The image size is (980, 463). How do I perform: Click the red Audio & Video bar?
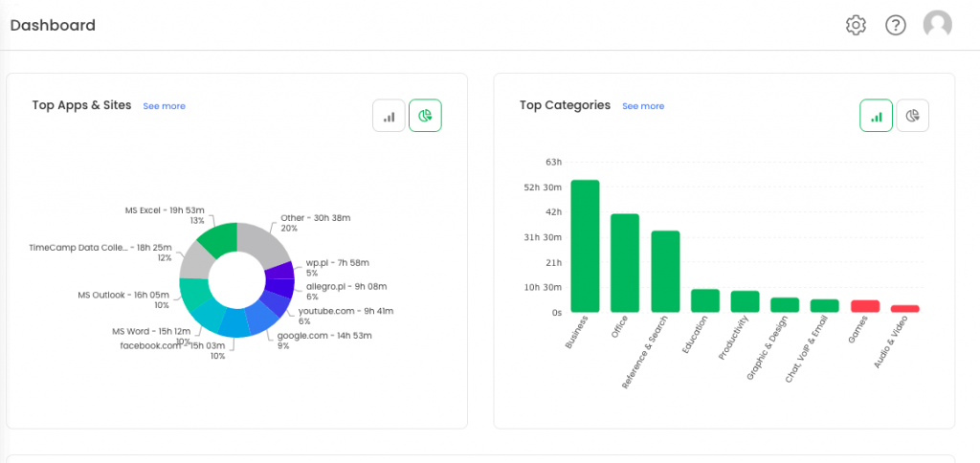[905, 308]
